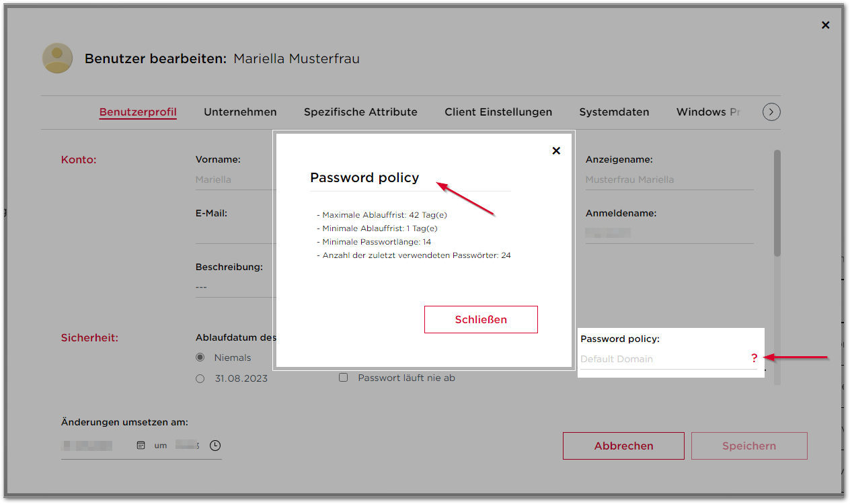
Task: Click the Minimale Passwortlänge: 14 line
Action: pyautogui.click(x=374, y=242)
